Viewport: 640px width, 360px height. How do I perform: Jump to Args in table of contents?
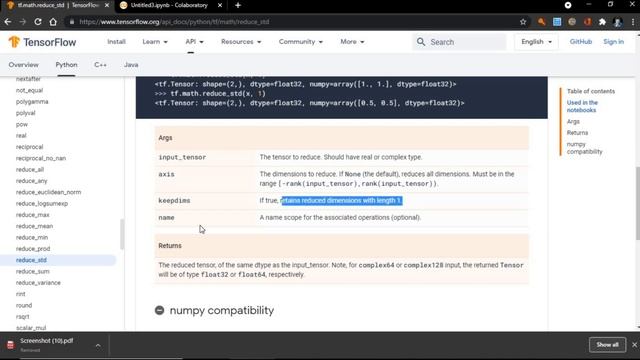pos(573,122)
